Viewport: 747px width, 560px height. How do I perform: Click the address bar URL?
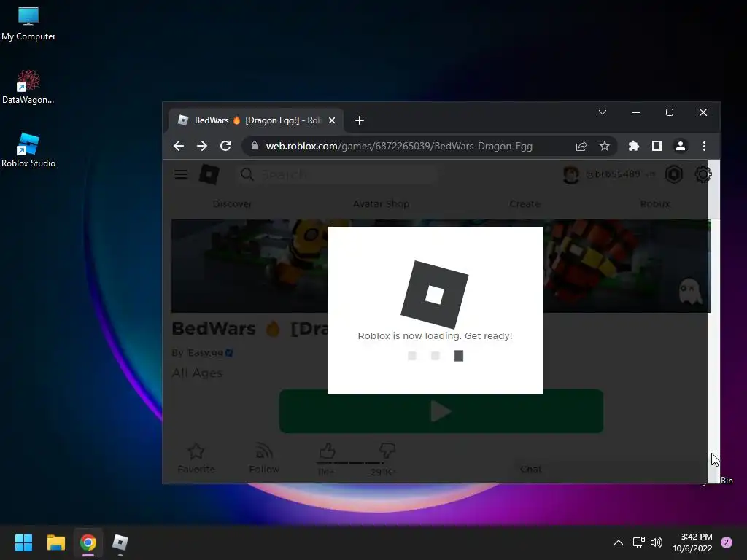(x=399, y=146)
